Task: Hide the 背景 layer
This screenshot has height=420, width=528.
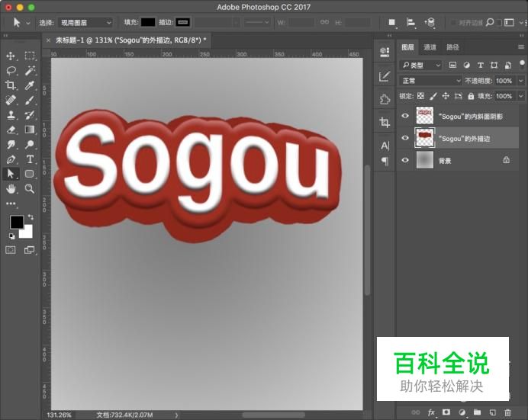Action: coord(405,160)
